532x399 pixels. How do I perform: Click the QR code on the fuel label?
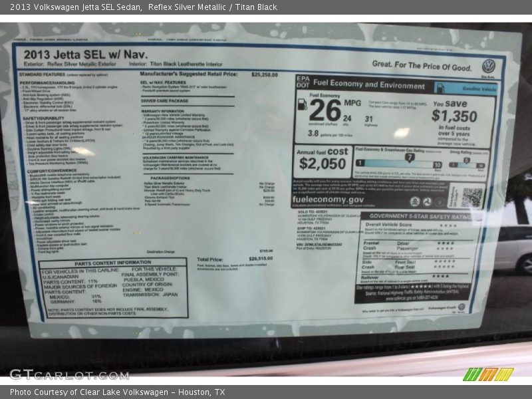472,198
